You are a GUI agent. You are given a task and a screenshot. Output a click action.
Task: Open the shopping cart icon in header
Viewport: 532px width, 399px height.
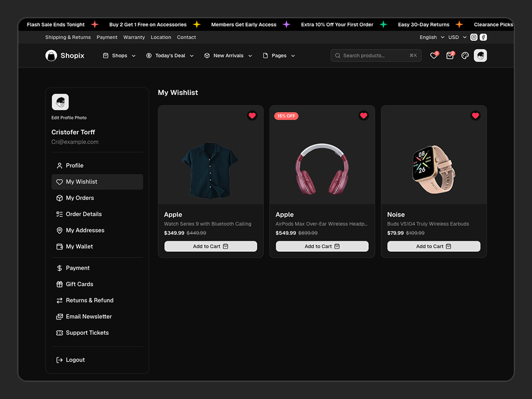click(450, 56)
